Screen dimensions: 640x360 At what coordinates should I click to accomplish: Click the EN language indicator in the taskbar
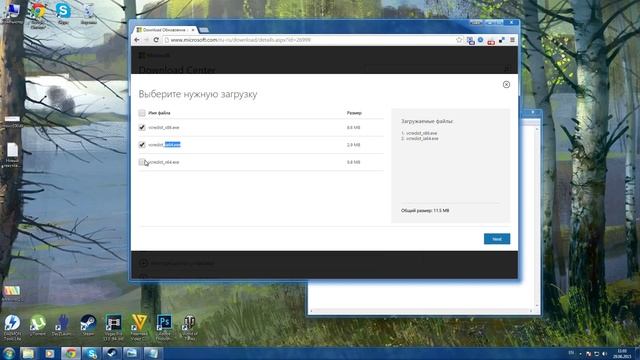571,353
